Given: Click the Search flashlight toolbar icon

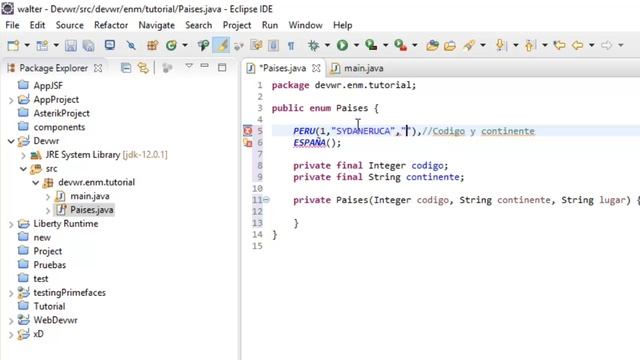Looking at the screenshot, I should click(x=469, y=45).
